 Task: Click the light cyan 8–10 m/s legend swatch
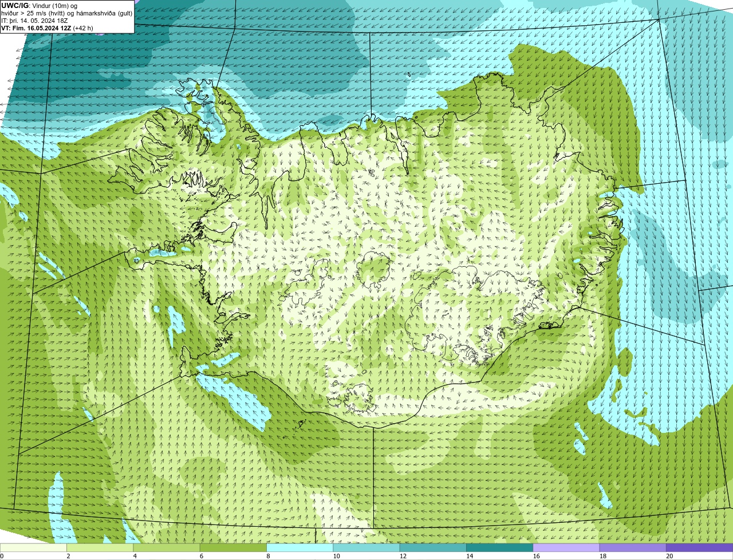[300, 547]
